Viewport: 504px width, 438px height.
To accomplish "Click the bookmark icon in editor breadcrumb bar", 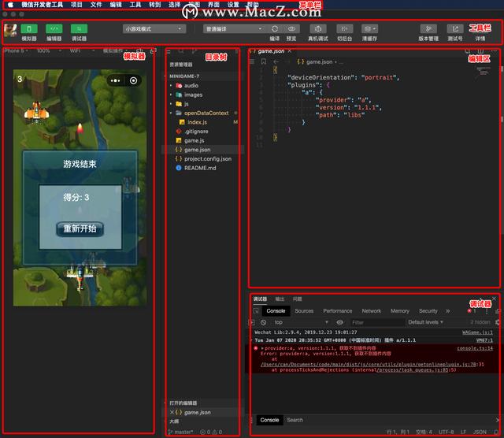I will [264, 61].
